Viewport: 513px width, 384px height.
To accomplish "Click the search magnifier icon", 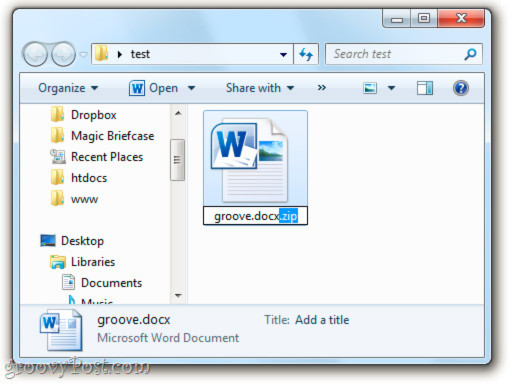I will [470, 54].
